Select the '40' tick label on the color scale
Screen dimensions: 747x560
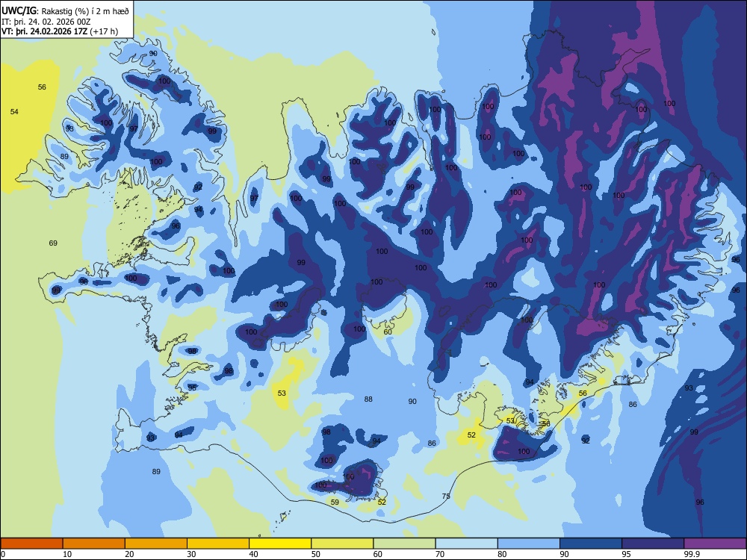tap(253, 554)
